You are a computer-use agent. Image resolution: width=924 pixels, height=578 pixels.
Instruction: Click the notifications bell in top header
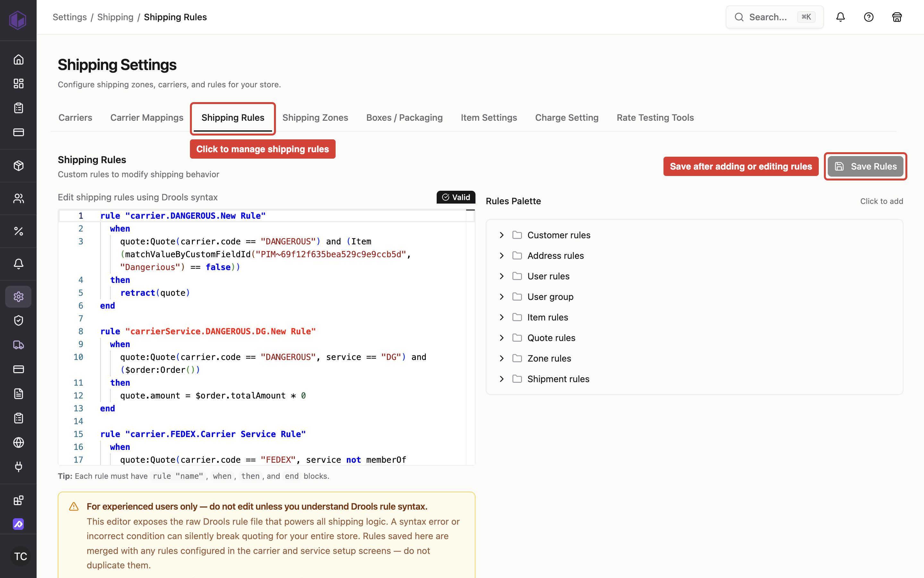coord(840,17)
